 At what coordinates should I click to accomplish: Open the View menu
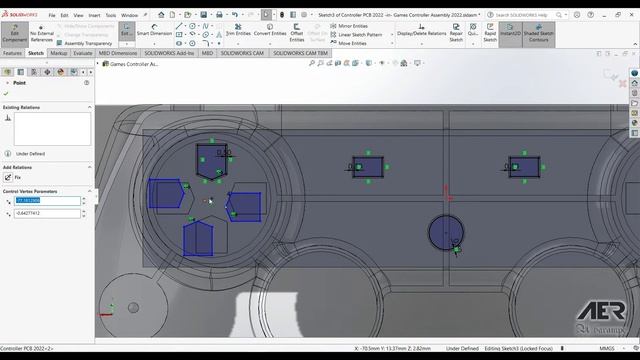[78, 15]
